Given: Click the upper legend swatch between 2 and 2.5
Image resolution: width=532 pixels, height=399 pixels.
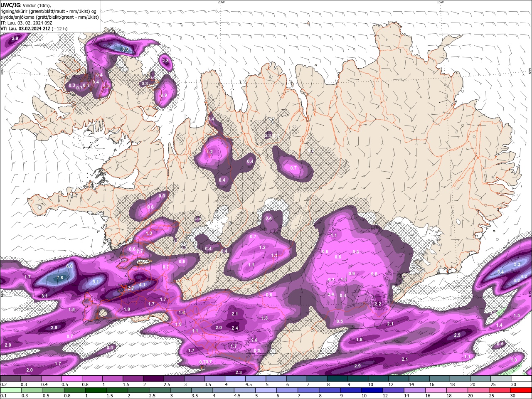Looking at the screenshot, I should pos(153,379).
